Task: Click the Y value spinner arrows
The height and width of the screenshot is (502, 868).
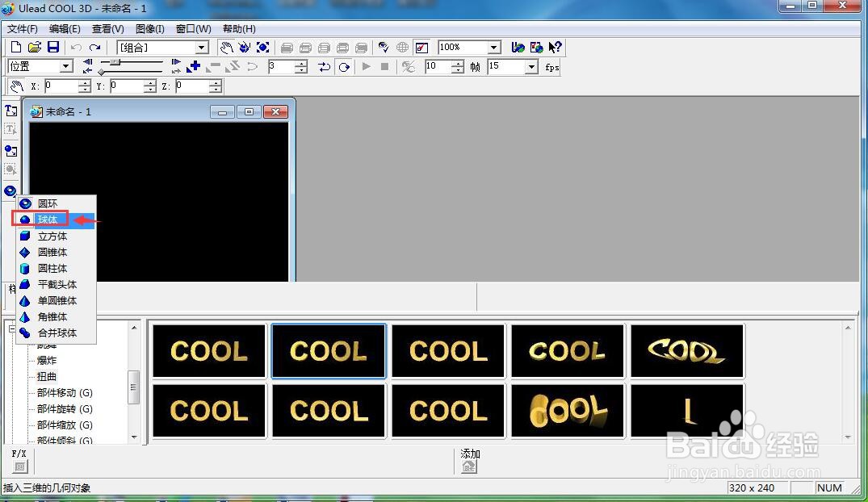Action: point(149,86)
